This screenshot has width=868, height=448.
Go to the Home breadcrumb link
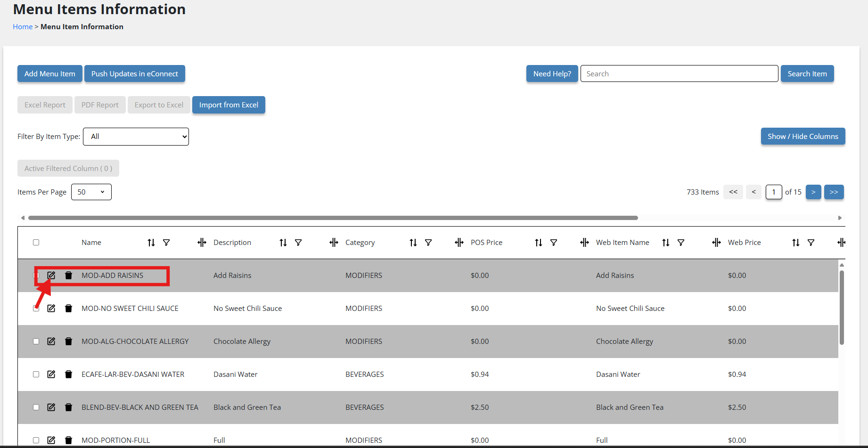pyautogui.click(x=23, y=27)
